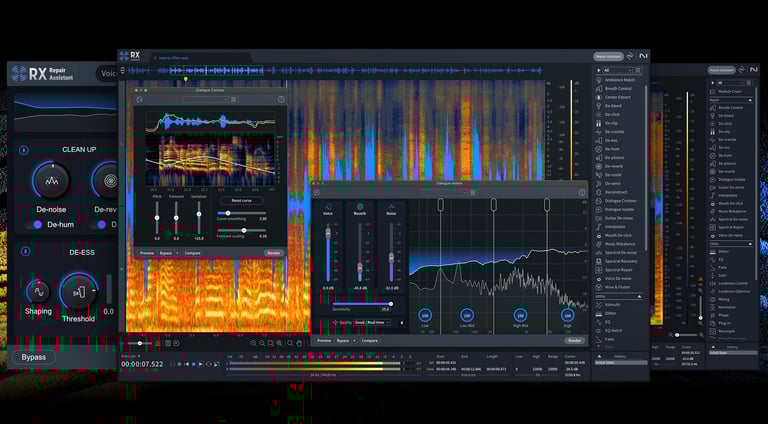Expand the History panel in main window
768x424 pixels.
[600, 356]
